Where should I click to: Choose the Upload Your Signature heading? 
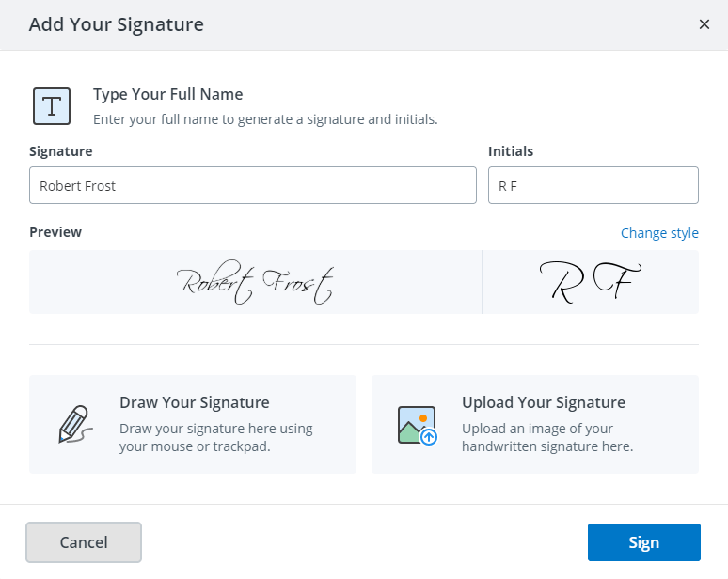click(544, 402)
